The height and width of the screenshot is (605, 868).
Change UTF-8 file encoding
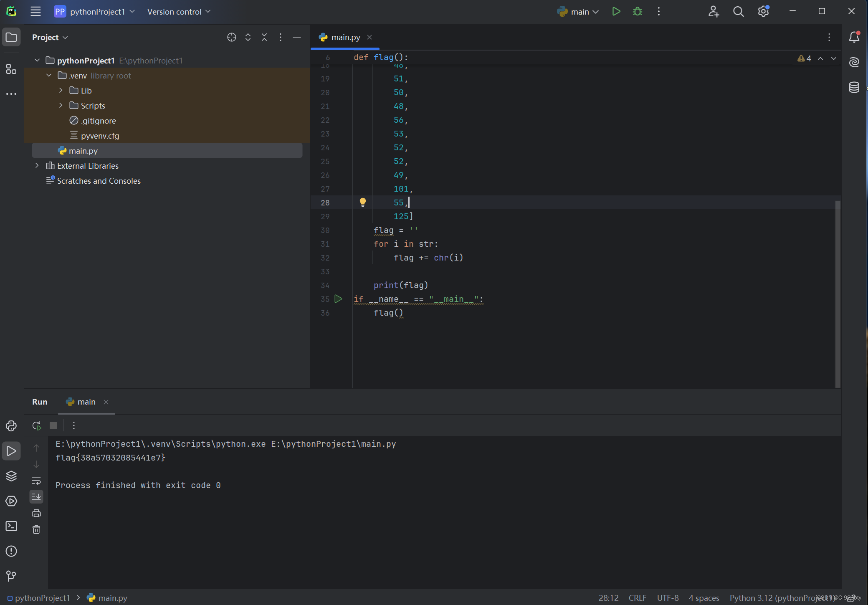[x=668, y=598]
